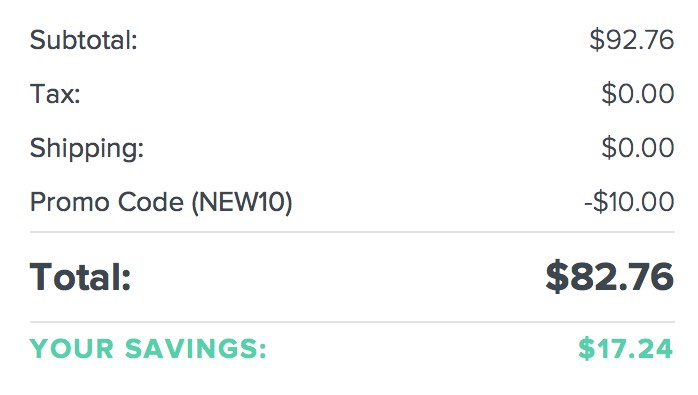Click the minus sign before $10.00

(588, 203)
